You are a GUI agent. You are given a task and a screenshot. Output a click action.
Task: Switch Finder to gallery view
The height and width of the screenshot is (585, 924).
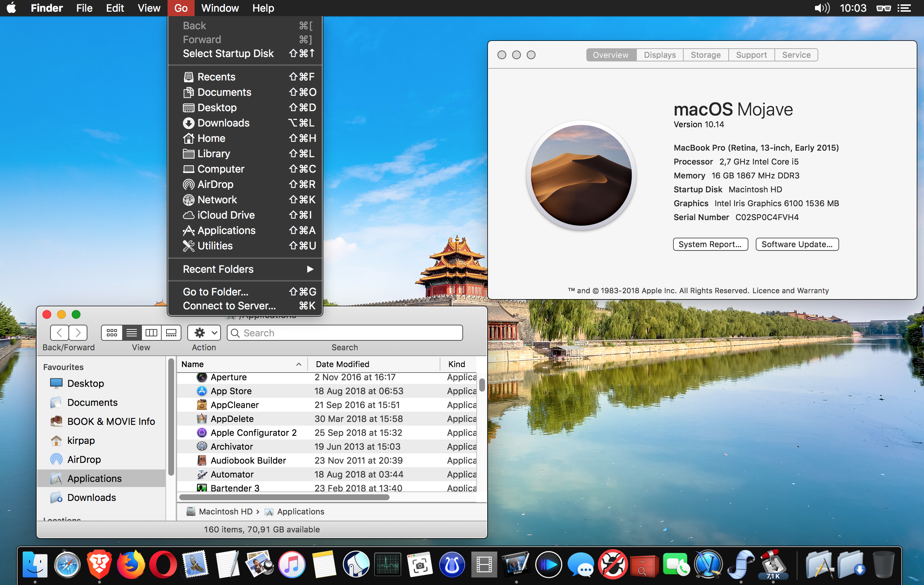tap(171, 333)
